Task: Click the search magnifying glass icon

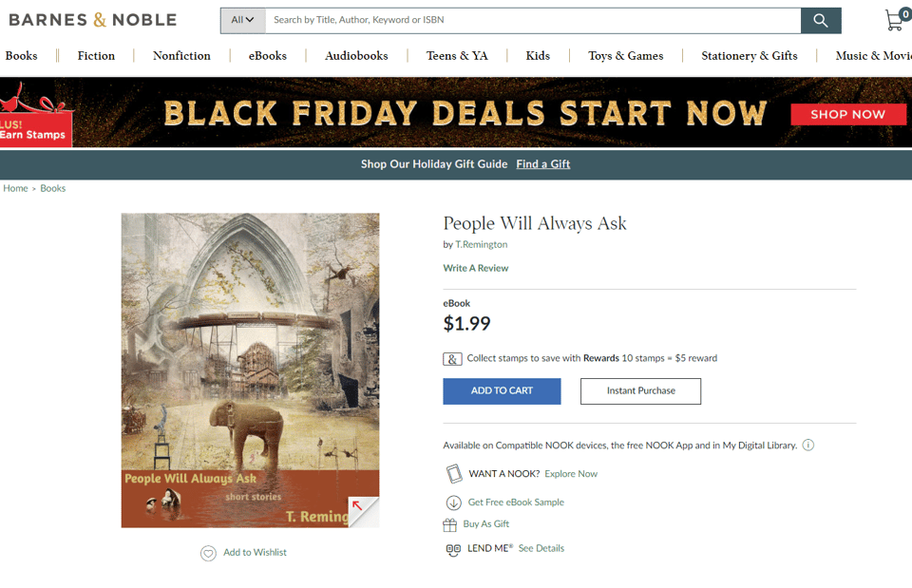Action: 821,20
